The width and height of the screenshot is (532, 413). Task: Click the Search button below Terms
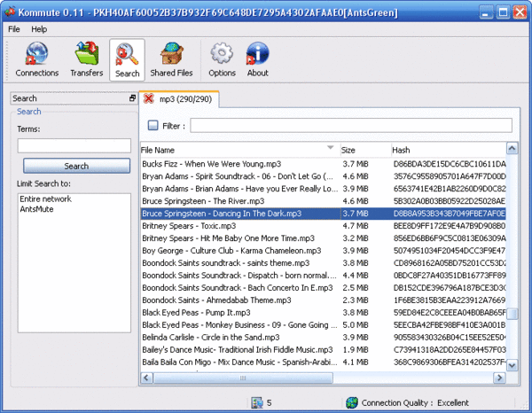coord(76,166)
